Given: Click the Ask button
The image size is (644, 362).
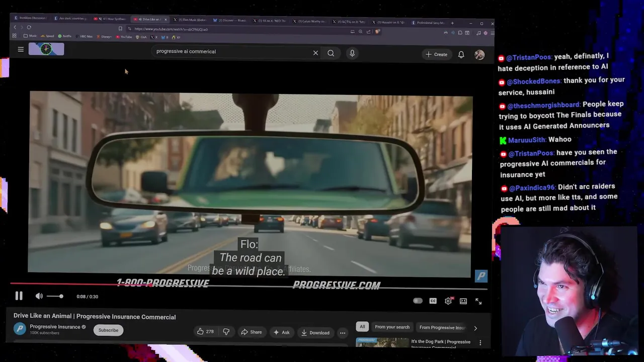Looking at the screenshot, I should coord(281,332).
